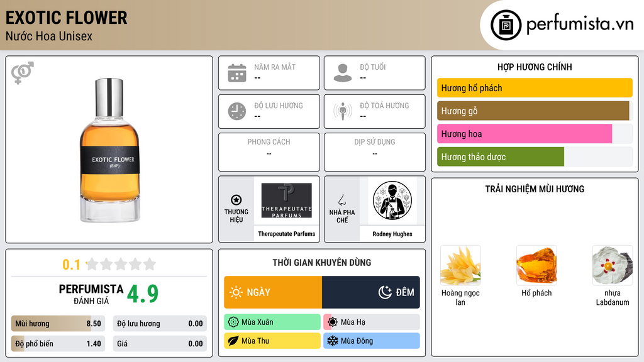The width and height of the screenshot is (644, 362).
Task: Click the ĐỘ TOẢ HƯƠNG card label
Action: pyautogui.click(x=384, y=106)
